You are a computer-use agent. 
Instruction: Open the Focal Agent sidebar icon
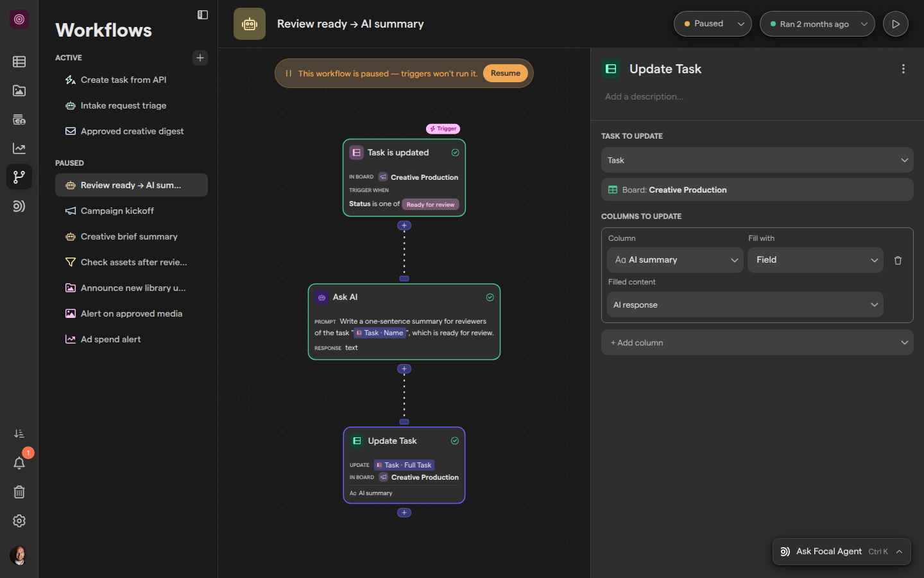click(x=19, y=206)
